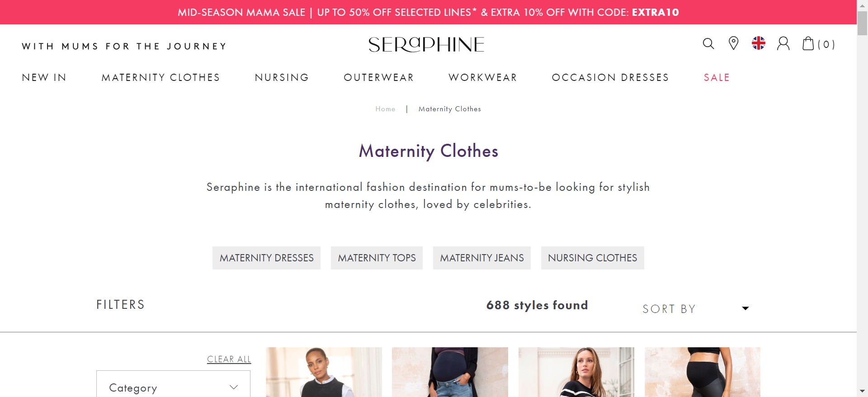Open the Nursing Clothes quick link
The height and width of the screenshot is (397, 868).
point(592,258)
